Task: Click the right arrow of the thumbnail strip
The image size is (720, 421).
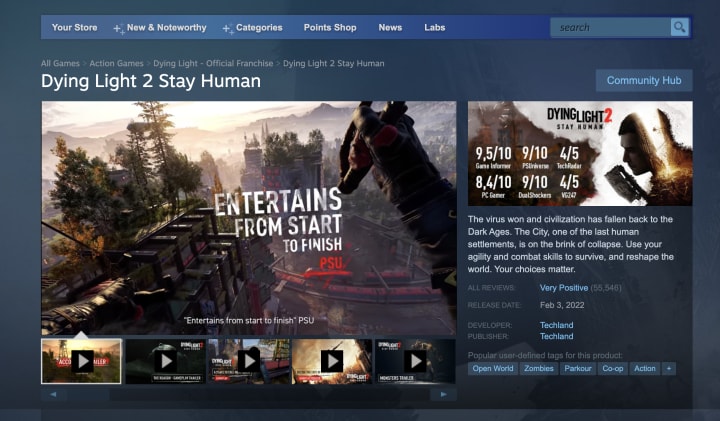Action: (443, 394)
